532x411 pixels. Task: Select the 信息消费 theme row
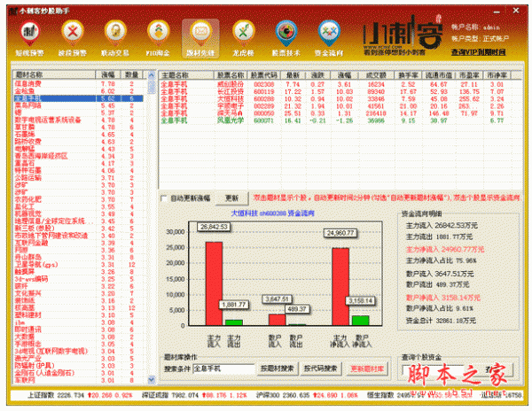pos(78,83)
